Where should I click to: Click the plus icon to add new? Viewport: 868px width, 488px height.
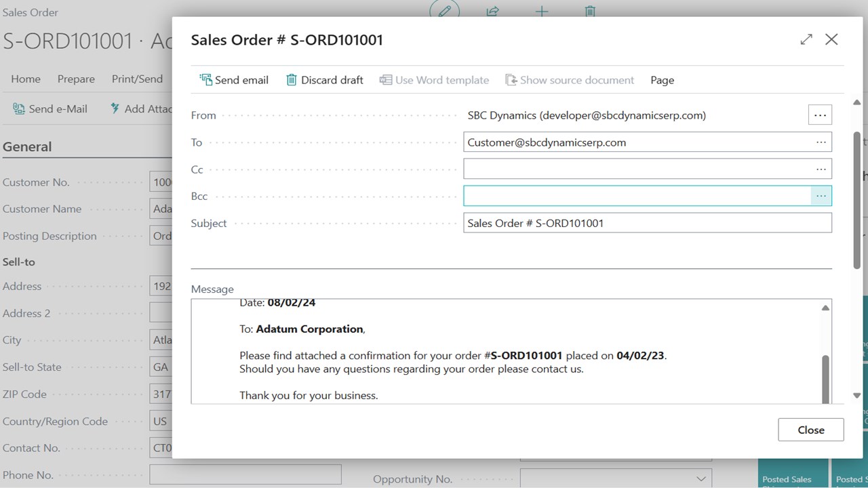click(x=542, y=11)
